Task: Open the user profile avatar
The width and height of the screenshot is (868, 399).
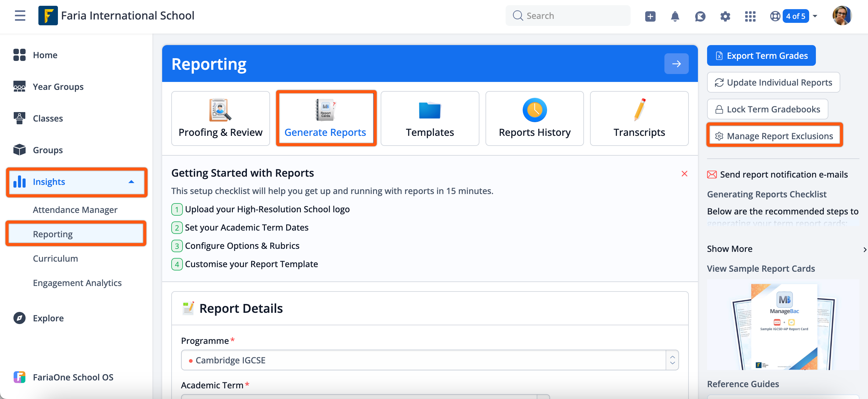Action: 842,16
